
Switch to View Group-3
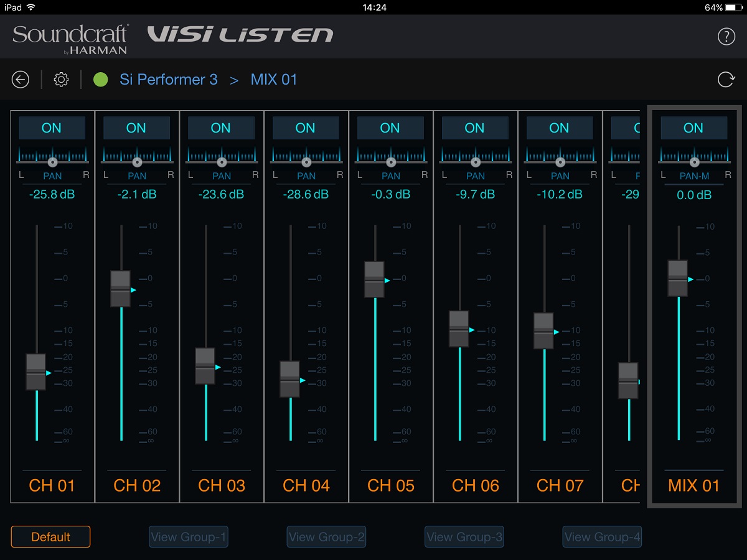(x=464, y=537)
